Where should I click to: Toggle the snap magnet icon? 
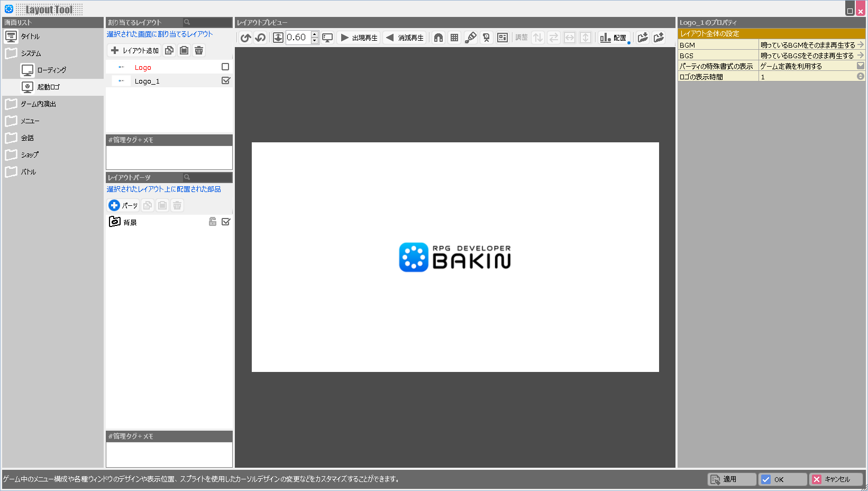point(438,38)
